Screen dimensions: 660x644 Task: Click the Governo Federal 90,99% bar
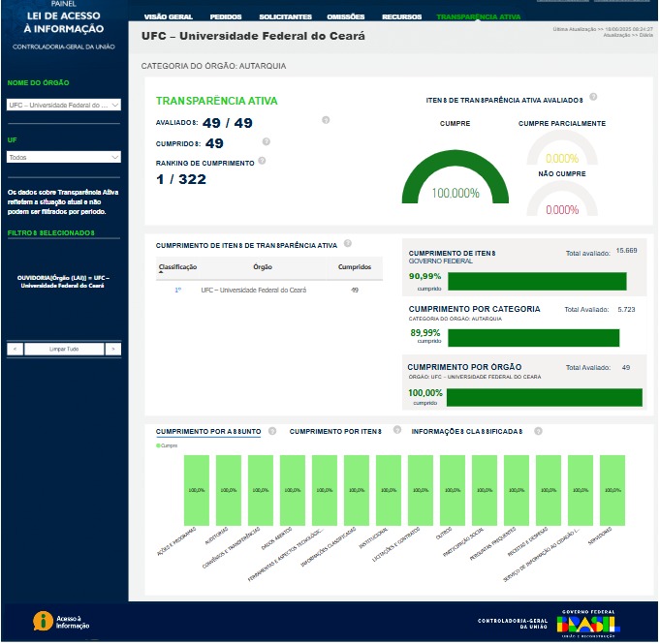537,282
